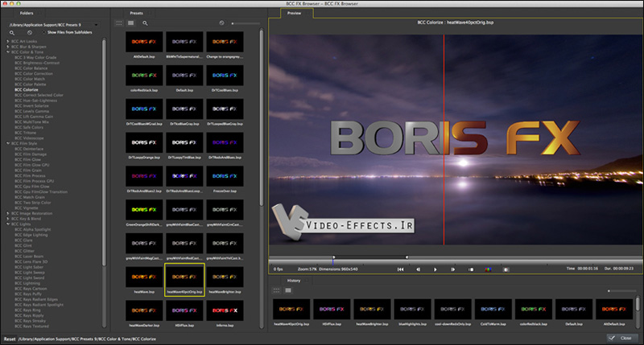Select BCC Brightness-Contrast in tree

point(37,63)
